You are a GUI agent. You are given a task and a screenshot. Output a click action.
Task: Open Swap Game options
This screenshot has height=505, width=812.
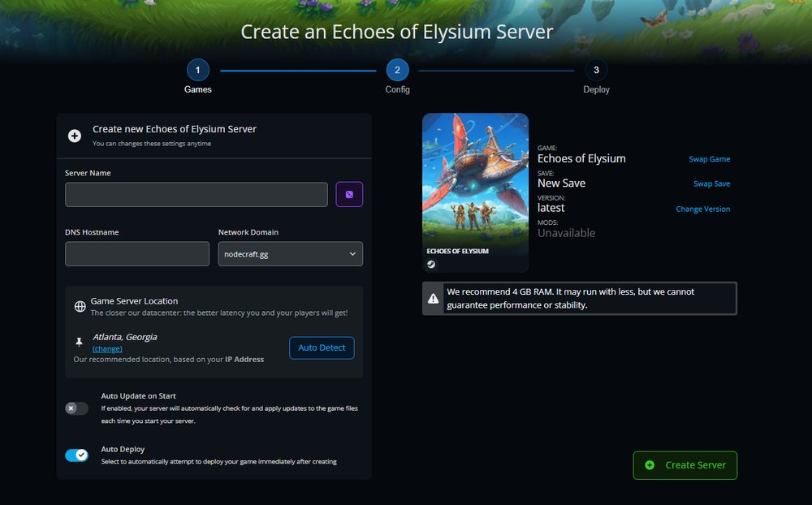click(x=709, y=159)
